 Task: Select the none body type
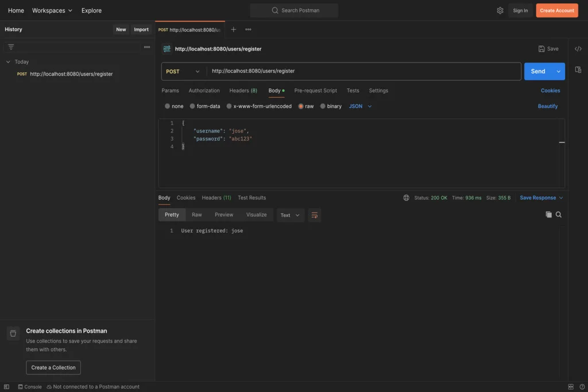(168, 106)
